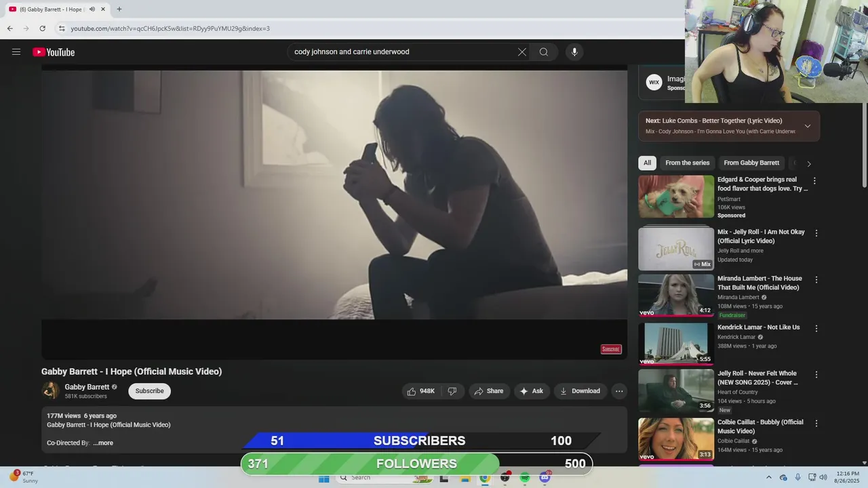Reload the page
Image resolution: width=868 pixels, height=488 pixels.
click(42, 28)
